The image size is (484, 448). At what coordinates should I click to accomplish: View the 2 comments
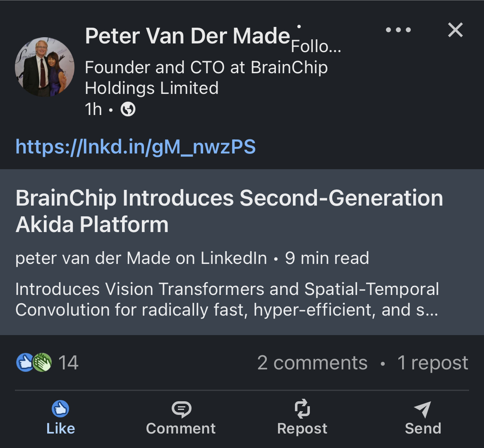tap(312, 362)
